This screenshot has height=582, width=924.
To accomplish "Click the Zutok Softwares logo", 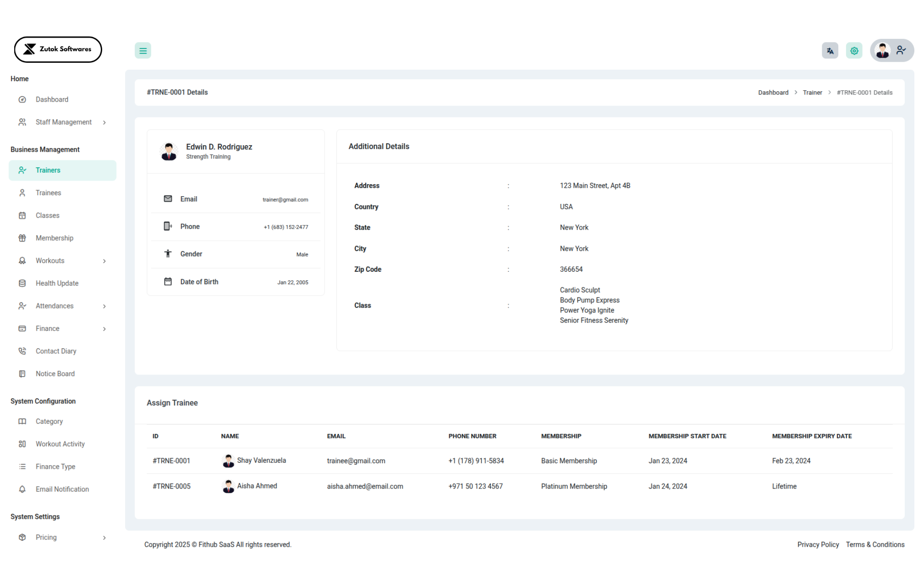I will coord(58,49).
